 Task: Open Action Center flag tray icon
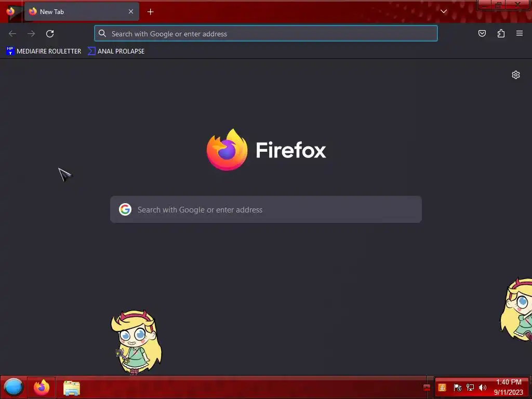457,388
